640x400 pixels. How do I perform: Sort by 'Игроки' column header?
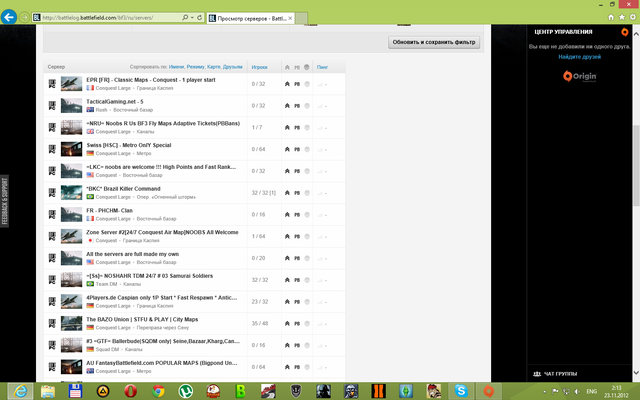click(260, 67)
